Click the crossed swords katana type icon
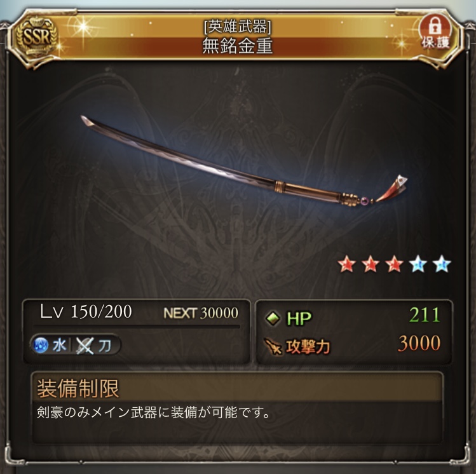 pos(85,346)
